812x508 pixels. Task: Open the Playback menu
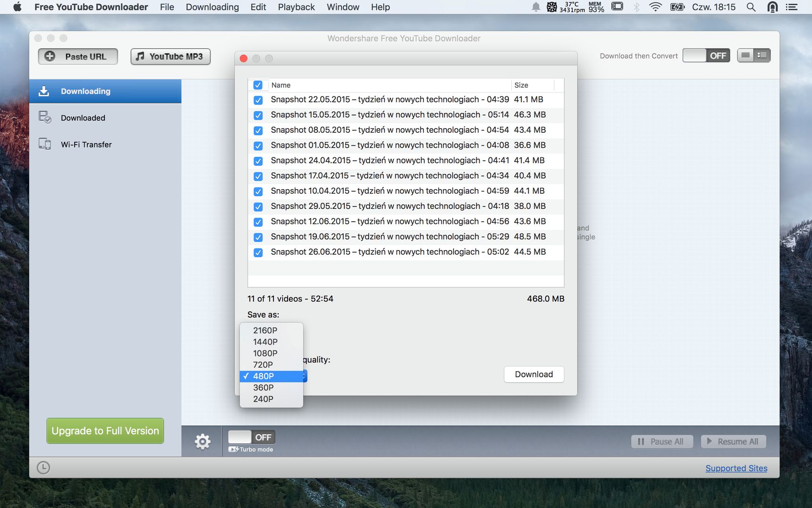pos(296,7)
